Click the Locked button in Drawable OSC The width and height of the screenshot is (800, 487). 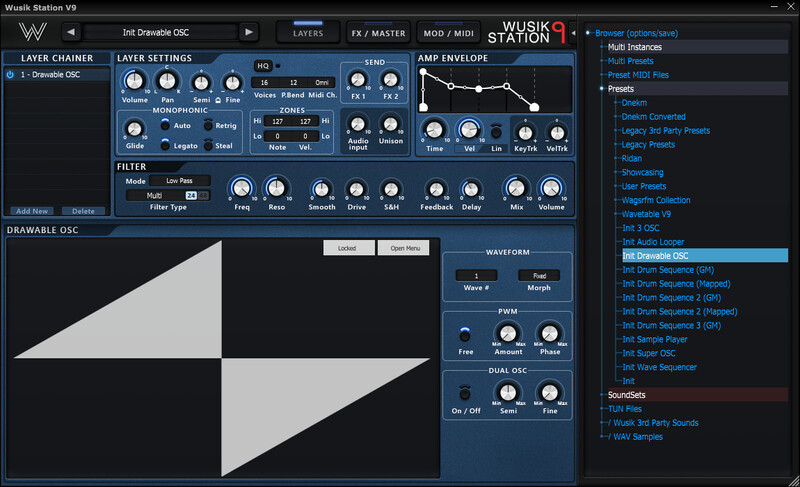pyautogui.click(x=349, y=248)
